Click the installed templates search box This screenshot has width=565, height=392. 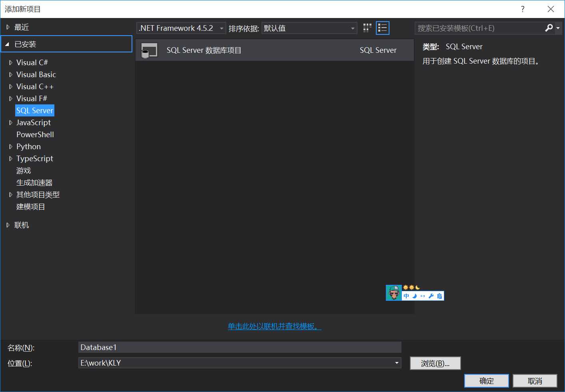point(480,28)
